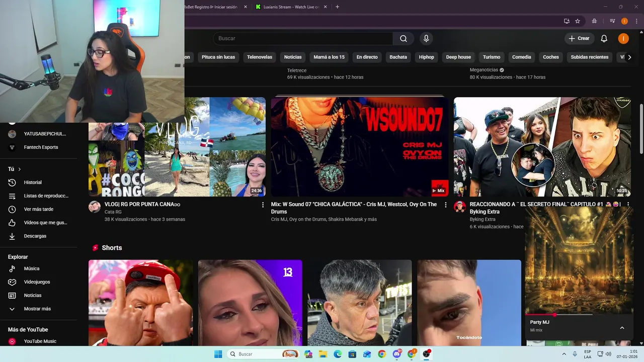Image resolution: width=644 pixels, height=362 pixels.
Task: Open Cata RG channel avatar
Action: [x=95, y=207]
